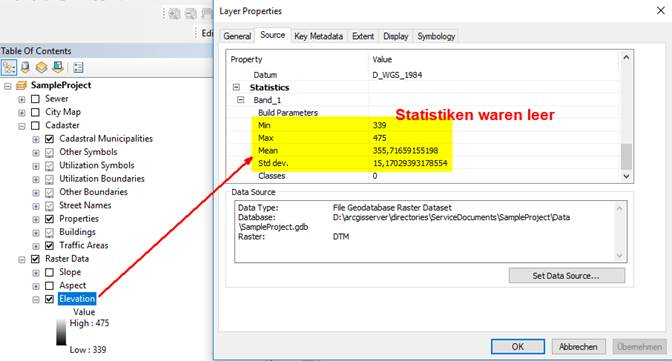The width and height of the screenshot is (672, 361).
Task: Toggle the Street Names layer checkbox
Action: pyautogui.click(x=49, y=206)
